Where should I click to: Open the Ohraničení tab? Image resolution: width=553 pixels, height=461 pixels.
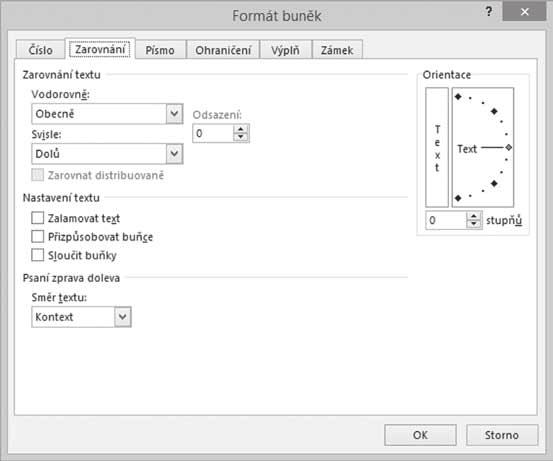(223, 50)
